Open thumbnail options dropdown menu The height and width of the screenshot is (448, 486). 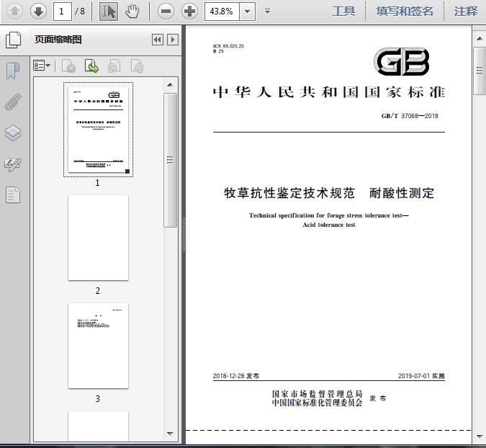click(42, 66)
